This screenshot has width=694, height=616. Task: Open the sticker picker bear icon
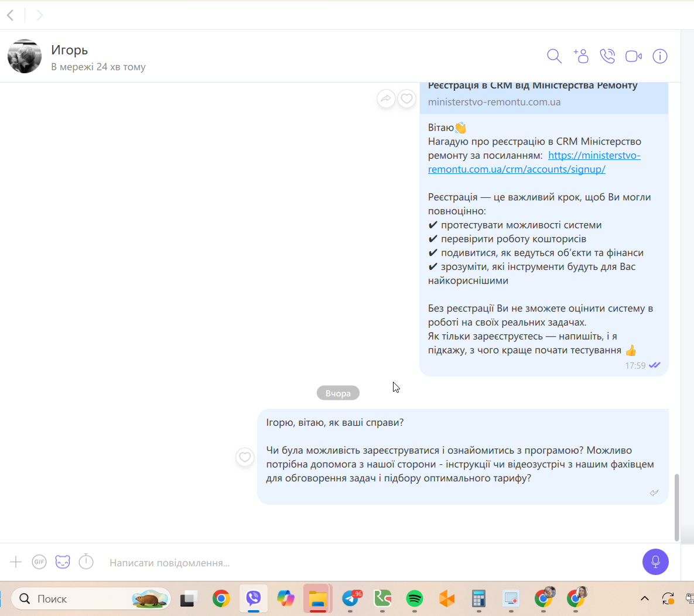(x=63, y=562)
